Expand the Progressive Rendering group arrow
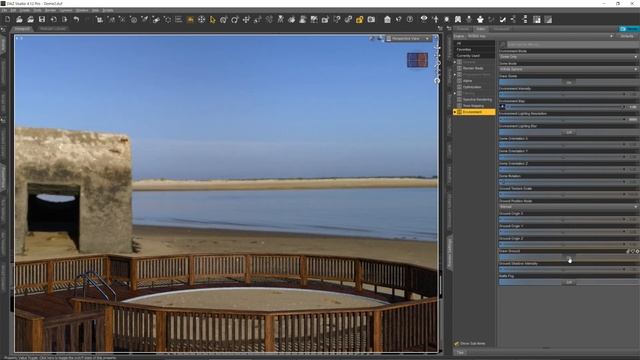640x360 pixels. [x=455, y=75]
